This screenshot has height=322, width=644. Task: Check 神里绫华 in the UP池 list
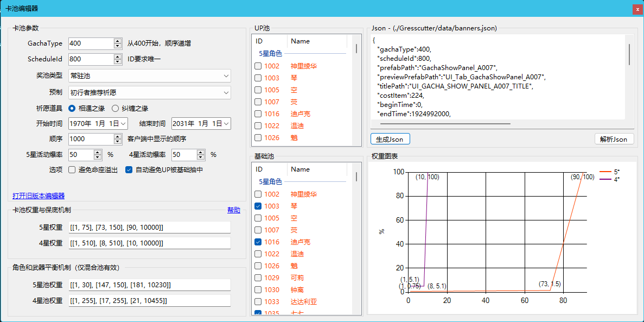point(258,66)
